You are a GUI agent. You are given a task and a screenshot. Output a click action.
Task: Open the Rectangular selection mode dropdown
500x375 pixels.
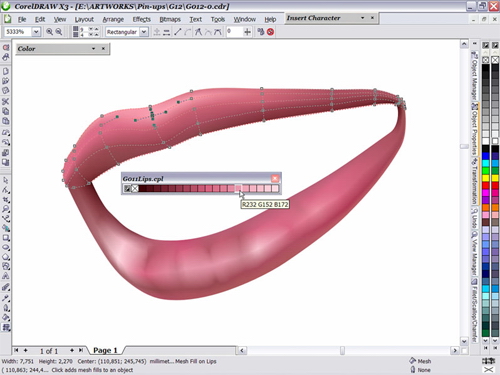click(x=144, y=32)
